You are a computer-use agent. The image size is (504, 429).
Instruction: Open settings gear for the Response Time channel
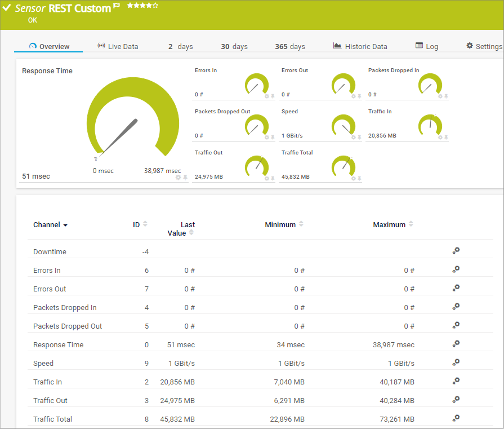pyautogui.click(x=456, y=344)
